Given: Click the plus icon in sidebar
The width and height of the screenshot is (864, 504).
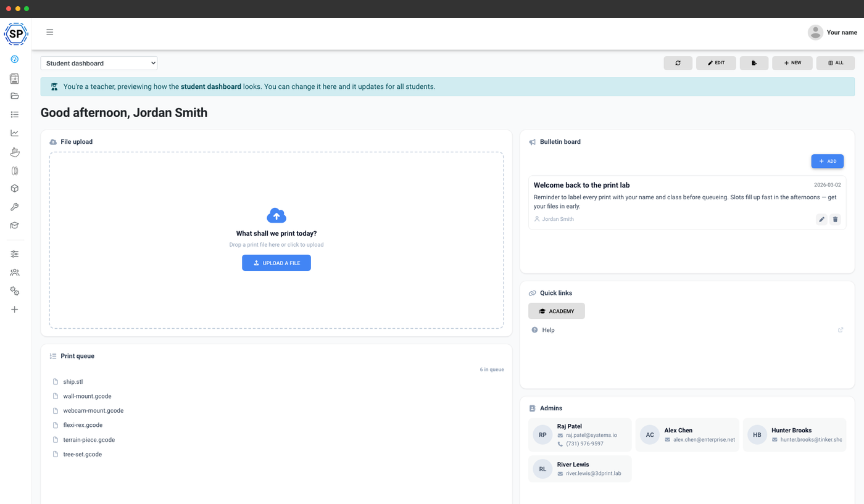Looking at the screenshot, I should pos(15,310).
